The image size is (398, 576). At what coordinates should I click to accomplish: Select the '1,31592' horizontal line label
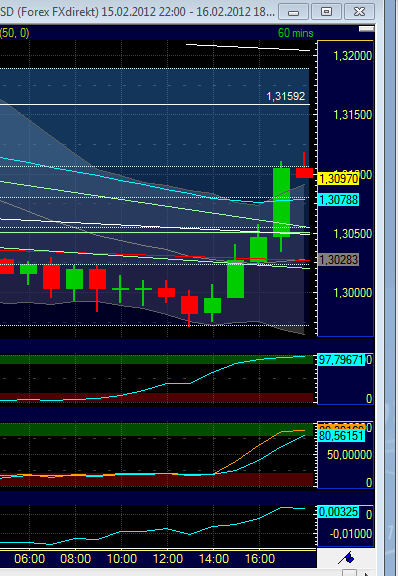point(286,96)
